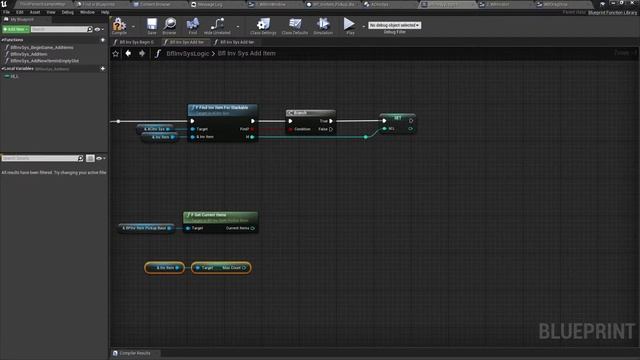Open the Help menu
The width and height of the screenshot is (640, 360).
pyautogui.click(x=105, y=12)
